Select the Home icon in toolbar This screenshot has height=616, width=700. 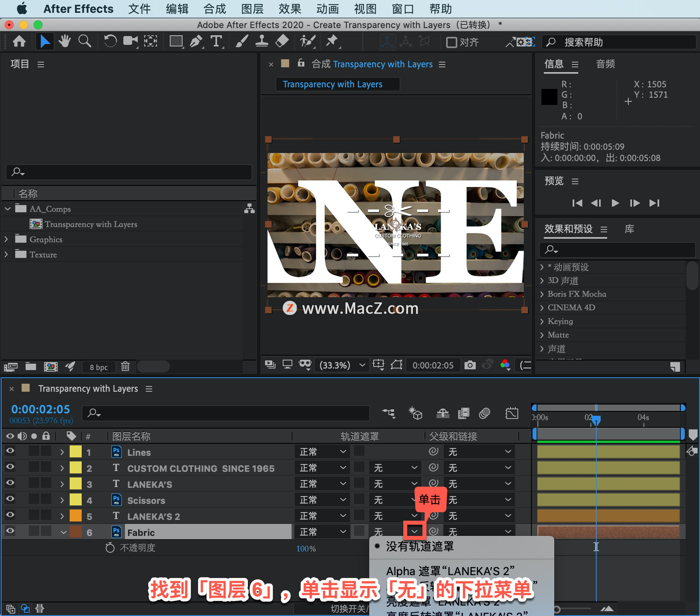(19, 41)
